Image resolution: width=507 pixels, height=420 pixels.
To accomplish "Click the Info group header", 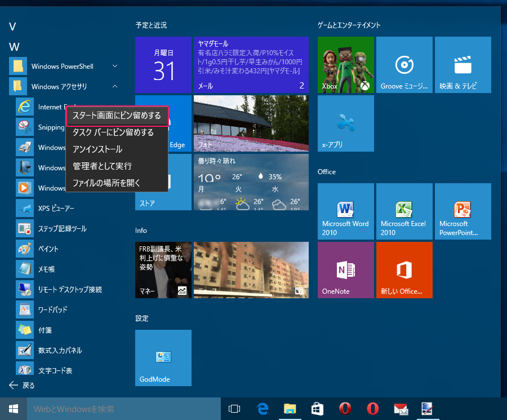I will (141, 231).
